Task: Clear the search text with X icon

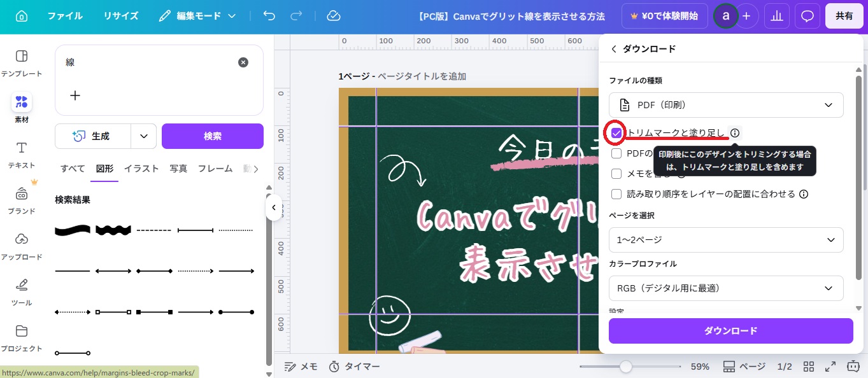Action: 243,62
